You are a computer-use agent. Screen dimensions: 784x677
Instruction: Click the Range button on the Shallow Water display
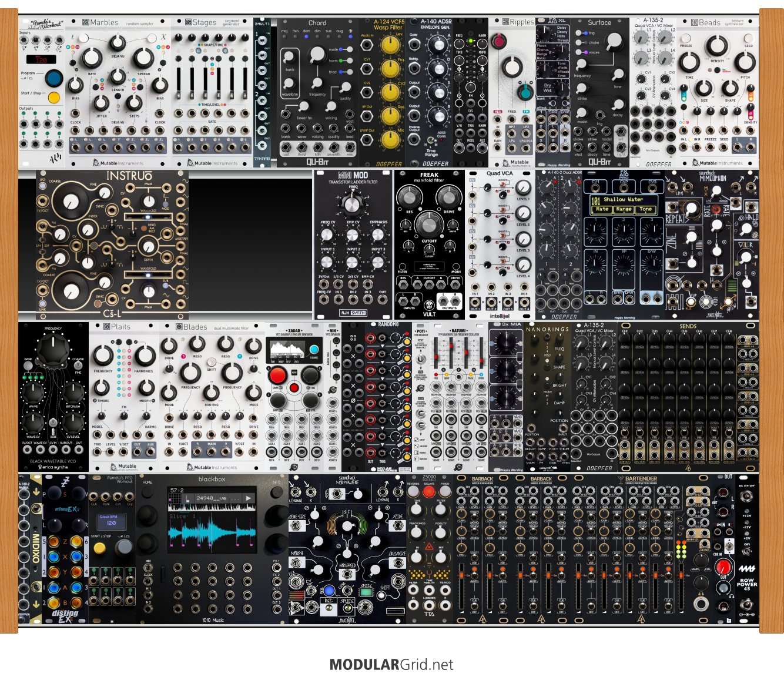[624, 209]
